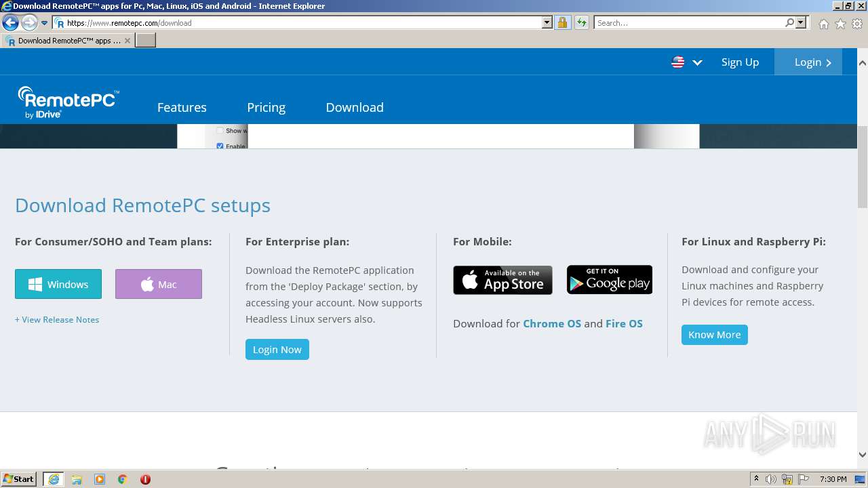
Task: Click the Search box in Internet Explorer
Action: [688, 23]
